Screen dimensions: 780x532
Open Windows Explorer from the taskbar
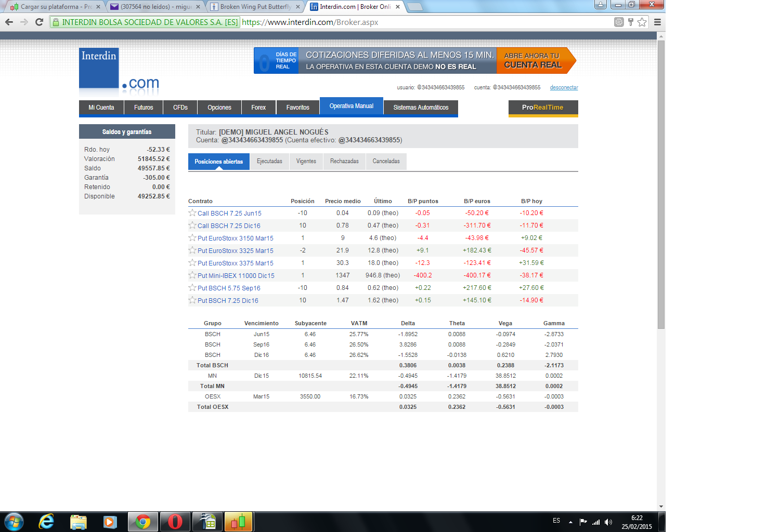pos(78,522)
